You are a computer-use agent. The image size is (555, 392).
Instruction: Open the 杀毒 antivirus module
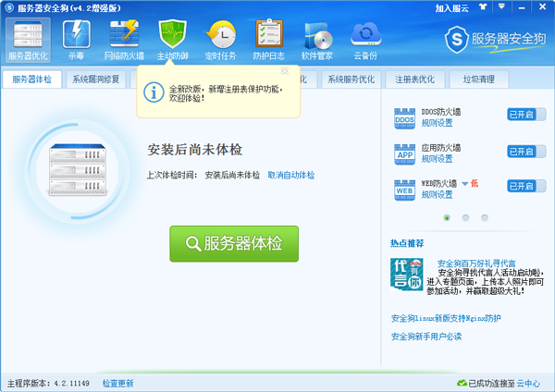[x=76, y=39]
